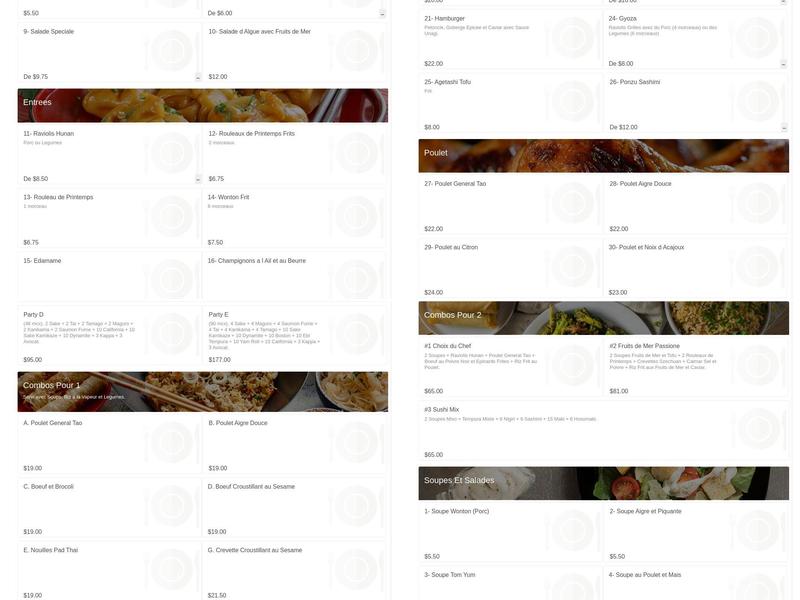Click plate icon for 1- Soupe Wonton (Porc)
The image size is (800, 600).
[573, 530]
